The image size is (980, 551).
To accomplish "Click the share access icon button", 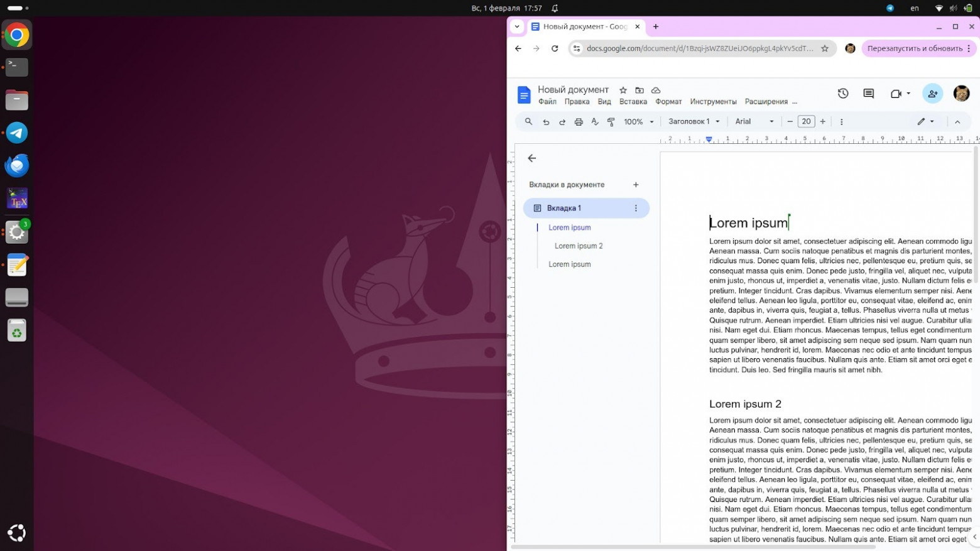I will click(x=932, y=94).
